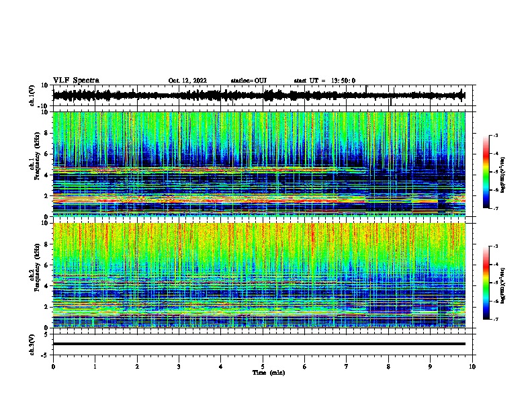This screenshot has width=532, height=411.
Task: Click the ch.2 "Frequency (kHz)" axis label
Action: (x=37, y=267)
